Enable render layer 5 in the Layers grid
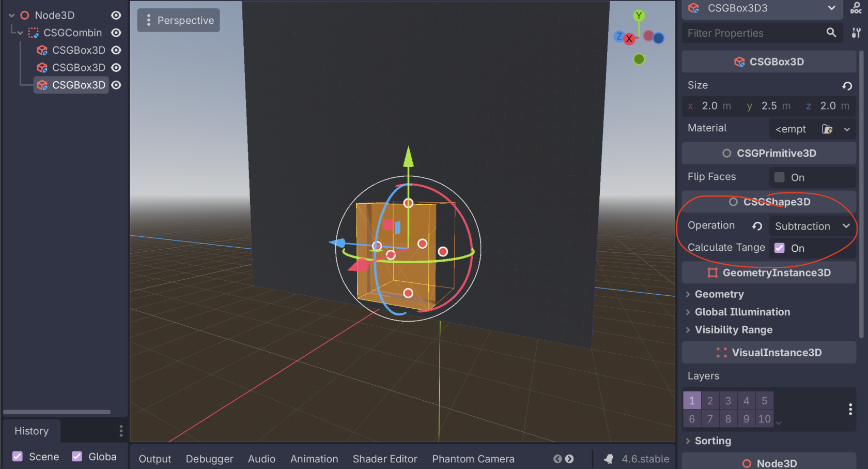This screenshot has width=868, height=469. (764, 400)
